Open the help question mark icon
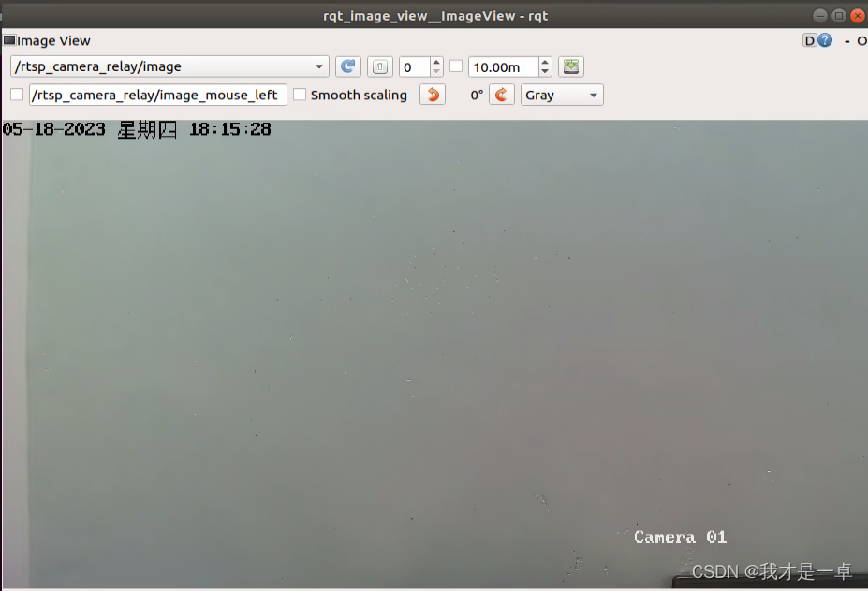868x591 pixels. [x=824, y=40]
